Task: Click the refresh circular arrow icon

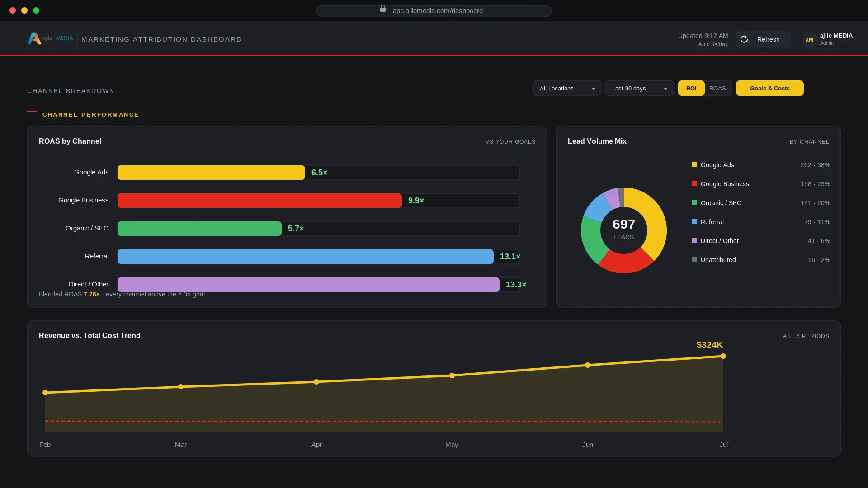Action: click(x=744, y=39)
